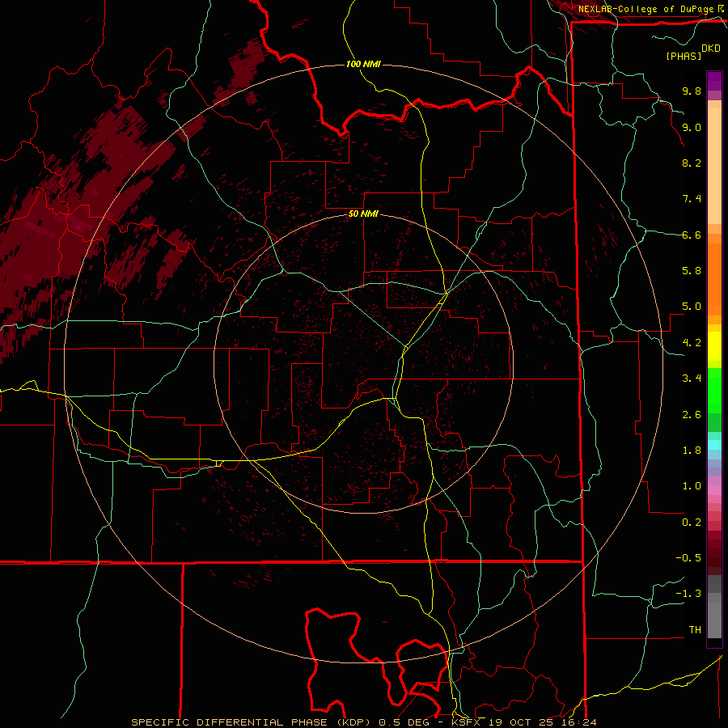
Task: Select the 5.0 value on color scale
Action: coord(692,307)
